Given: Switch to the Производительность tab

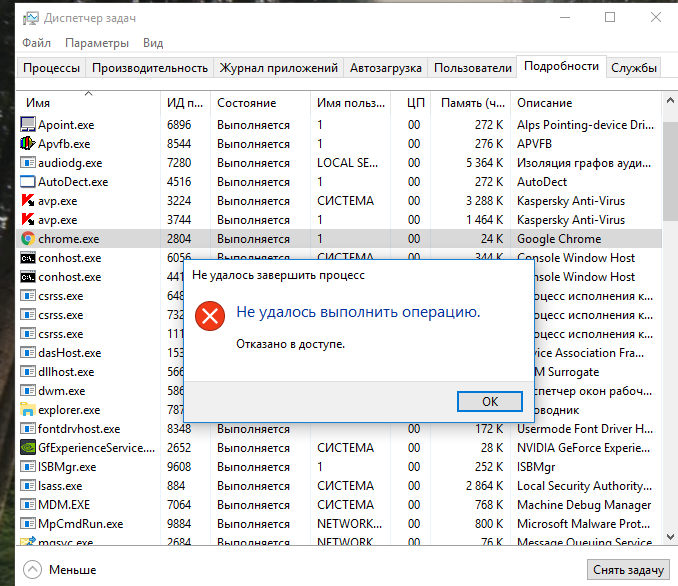Looking at the screenshot, I should (150, 68).
